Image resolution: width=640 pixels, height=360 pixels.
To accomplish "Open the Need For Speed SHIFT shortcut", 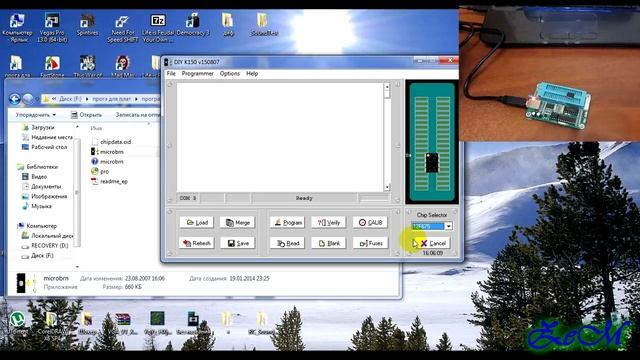I will (122, 28).
